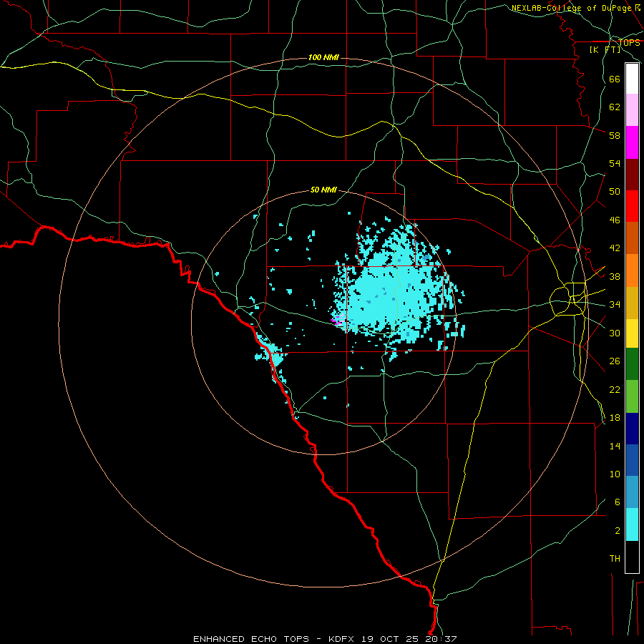Click the legend value 66
Screen dimensions: 644x644
[x=615, y=79]
